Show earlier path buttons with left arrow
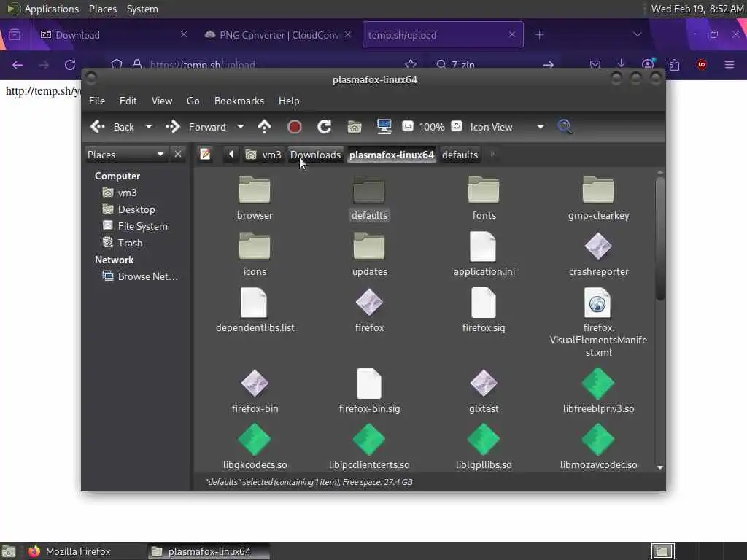747x560 pixels. (231, 155)
